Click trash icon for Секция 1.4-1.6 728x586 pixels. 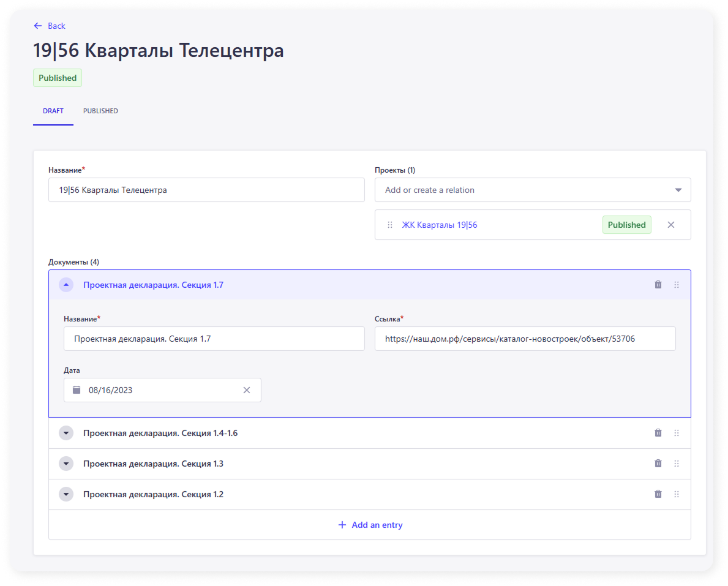pyautogui.click(x=658, y=433)
